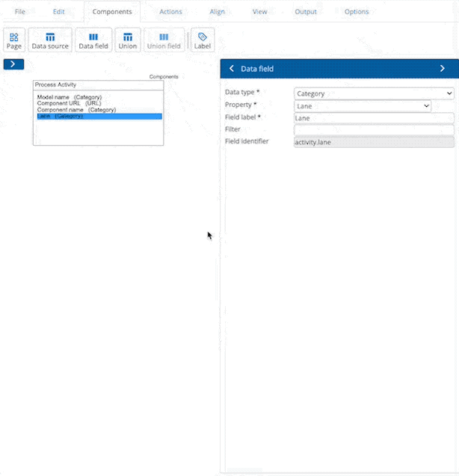This screenshot has height=476, width=459.
Task: Switch to the Actions tab
Action: tap(170, 12)
